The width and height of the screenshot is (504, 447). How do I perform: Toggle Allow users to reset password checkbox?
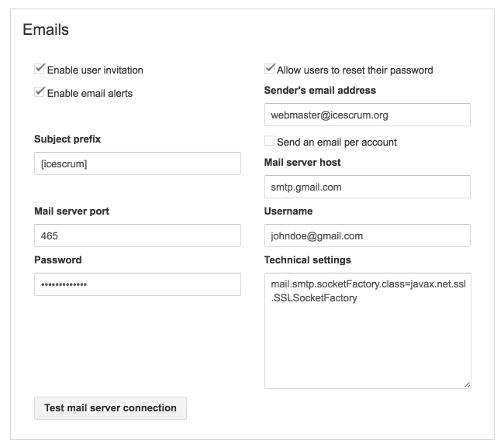pos(270,69)
